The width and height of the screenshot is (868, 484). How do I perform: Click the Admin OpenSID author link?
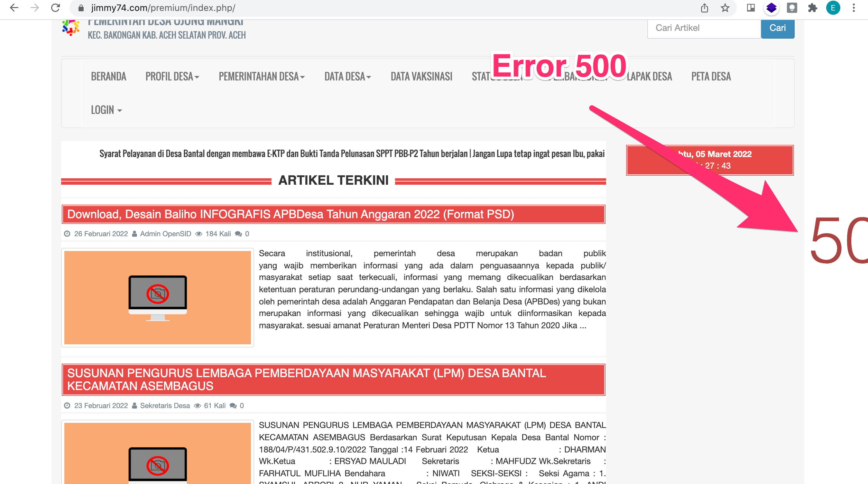[x=165, y=234]
